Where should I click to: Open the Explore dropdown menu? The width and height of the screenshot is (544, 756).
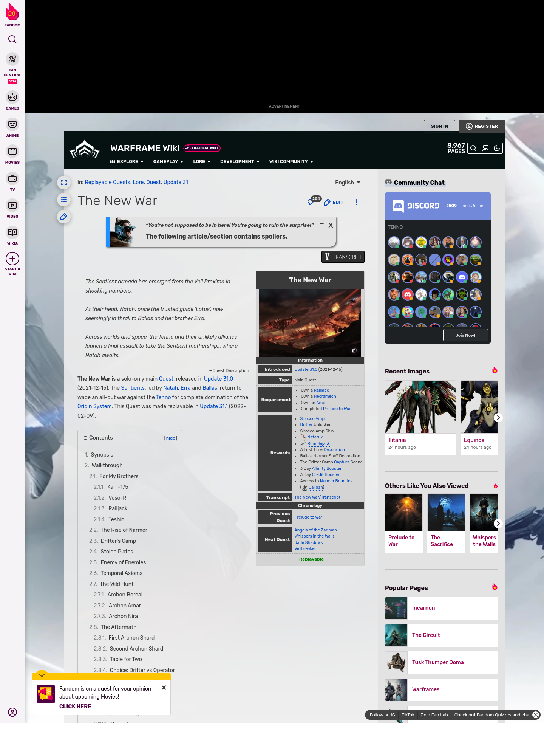[x=127, y=161]
